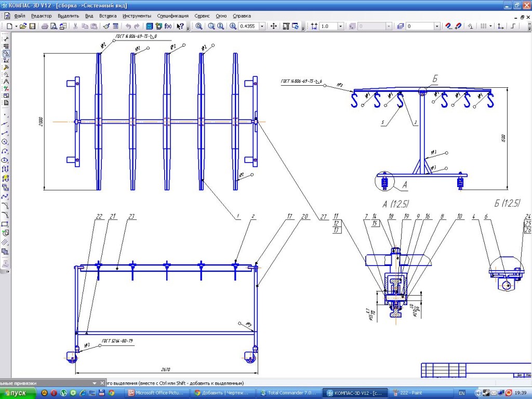Click the context help arrow icon

pyautogui.click(x=180, y=26)
